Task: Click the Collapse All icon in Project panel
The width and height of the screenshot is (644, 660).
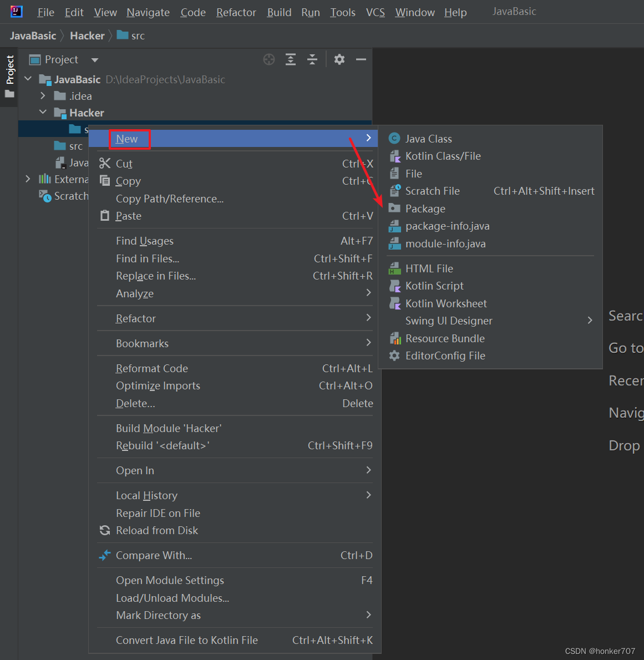Action: click(x=312, y=60)
